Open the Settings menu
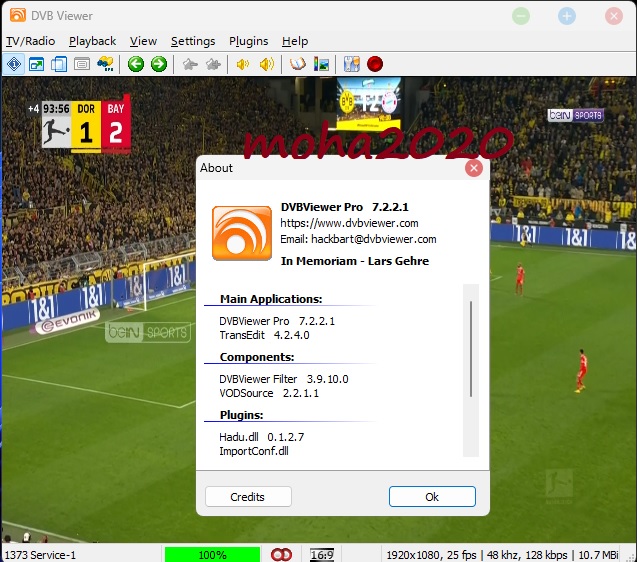Image resolution: width=637 pixels, height=562 pixels. pyautogui.click(x=193, y=41)
